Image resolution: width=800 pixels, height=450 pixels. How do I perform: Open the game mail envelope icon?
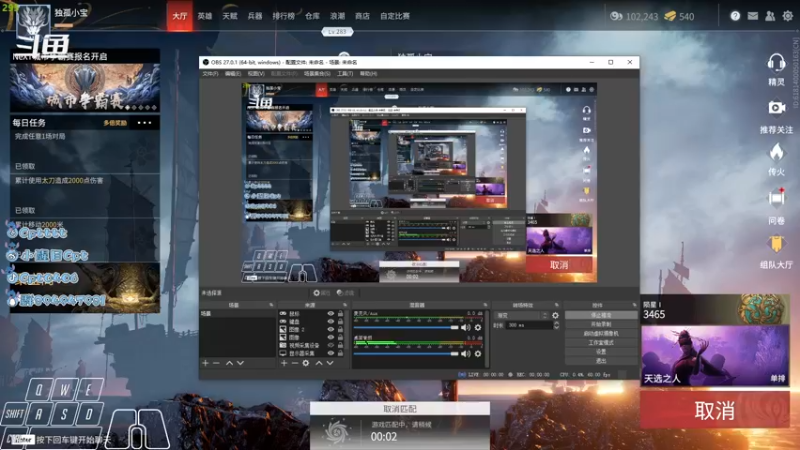click(753, 16)
